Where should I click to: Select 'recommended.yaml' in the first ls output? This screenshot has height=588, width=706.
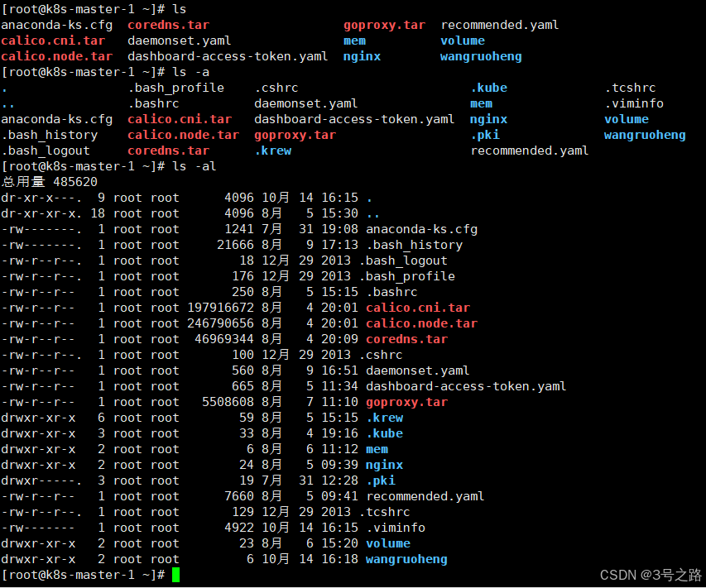(x=500, y=25)
